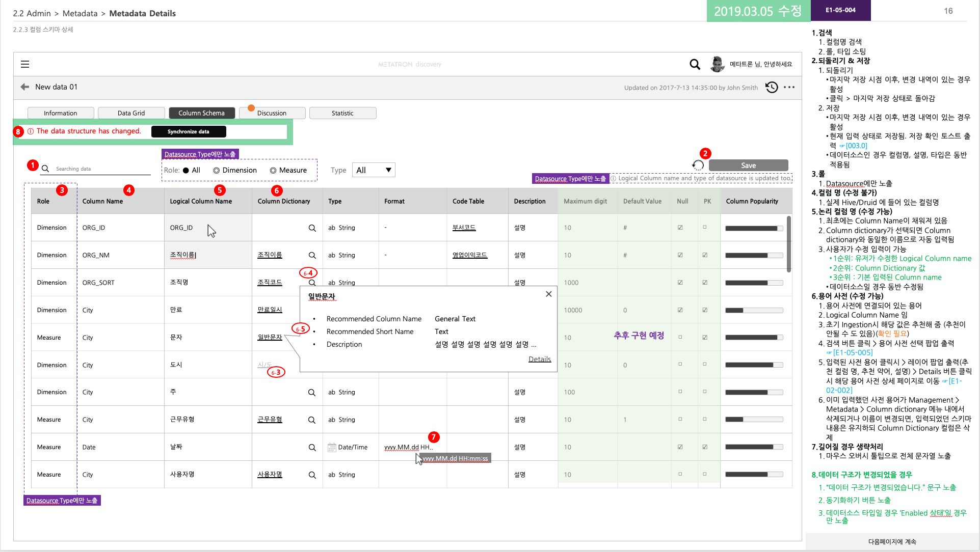Open the hamburger menu icon
Image resolution: width=980 pixels, height=552 pixels.
point(25,64)
